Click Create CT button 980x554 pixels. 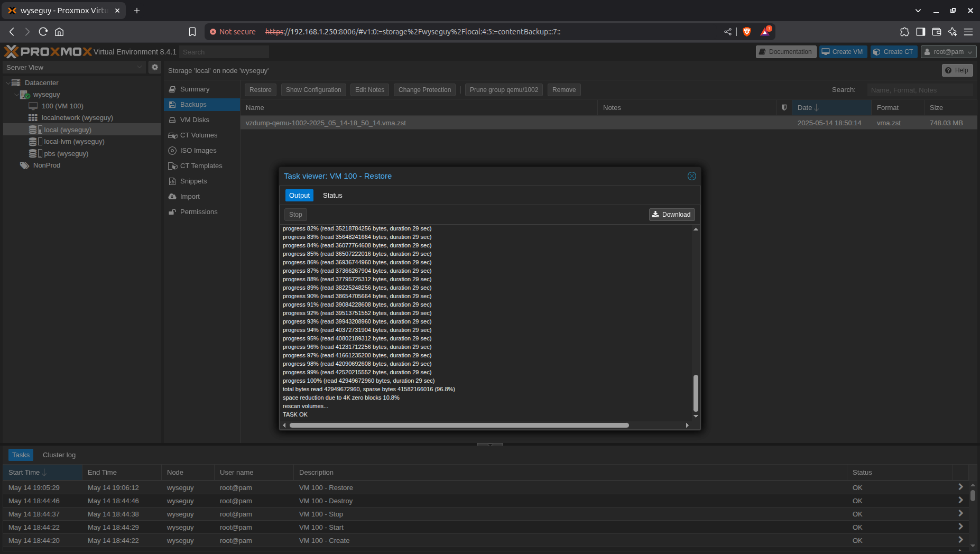(x=893, y=52)
